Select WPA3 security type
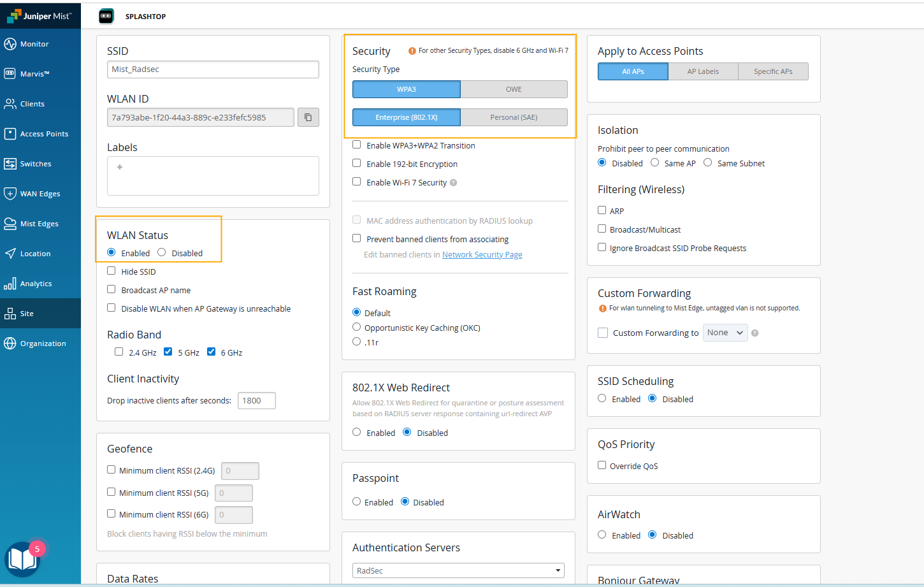 407,89
